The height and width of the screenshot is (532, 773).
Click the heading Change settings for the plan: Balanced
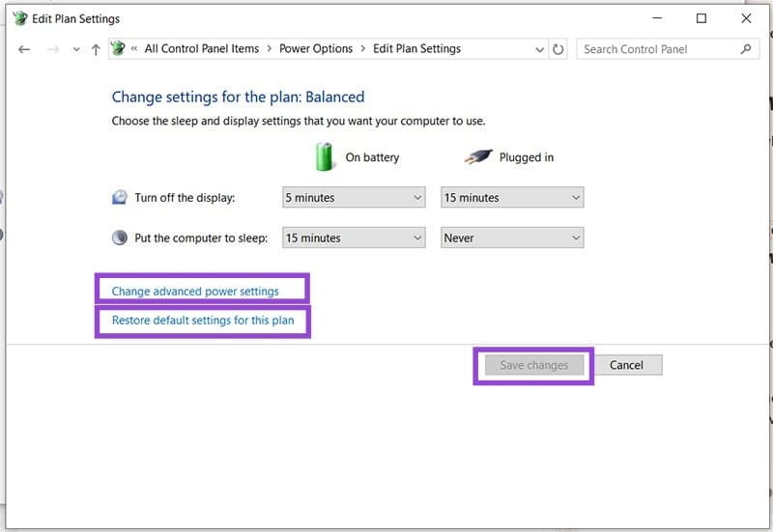pyautogui.click(x=238, y=98)
